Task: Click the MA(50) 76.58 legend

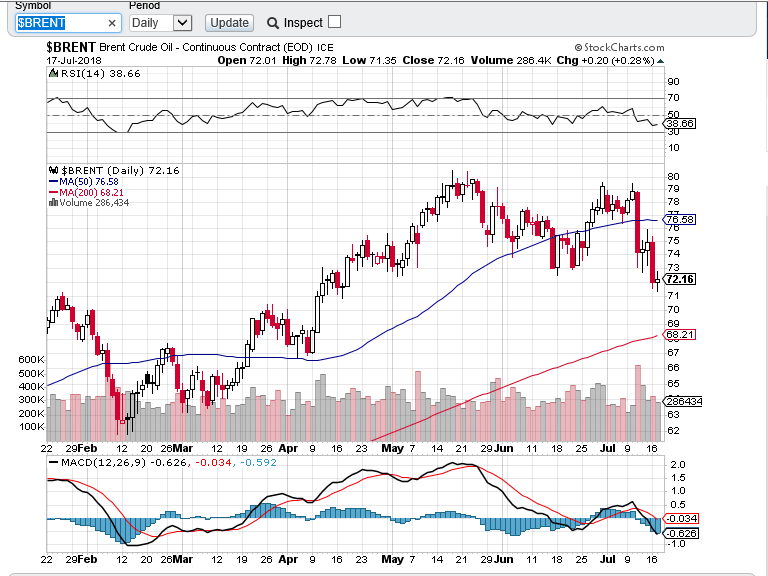Action: pos(84,182)
